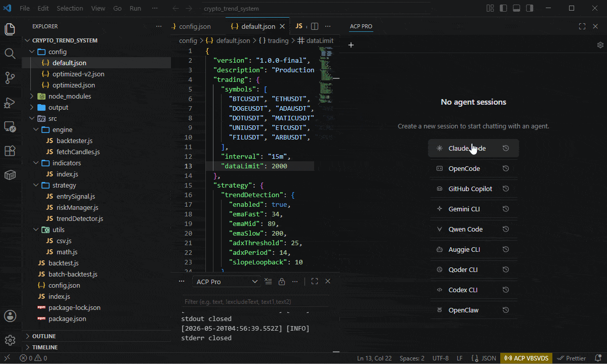The width and height of the screenshot is (607, 364).
Task: Close the default.json tab
Action: tap(283, 26)
